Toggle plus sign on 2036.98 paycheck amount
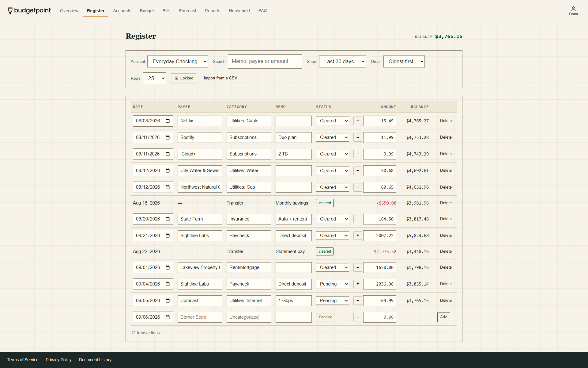 click(358, 284)
